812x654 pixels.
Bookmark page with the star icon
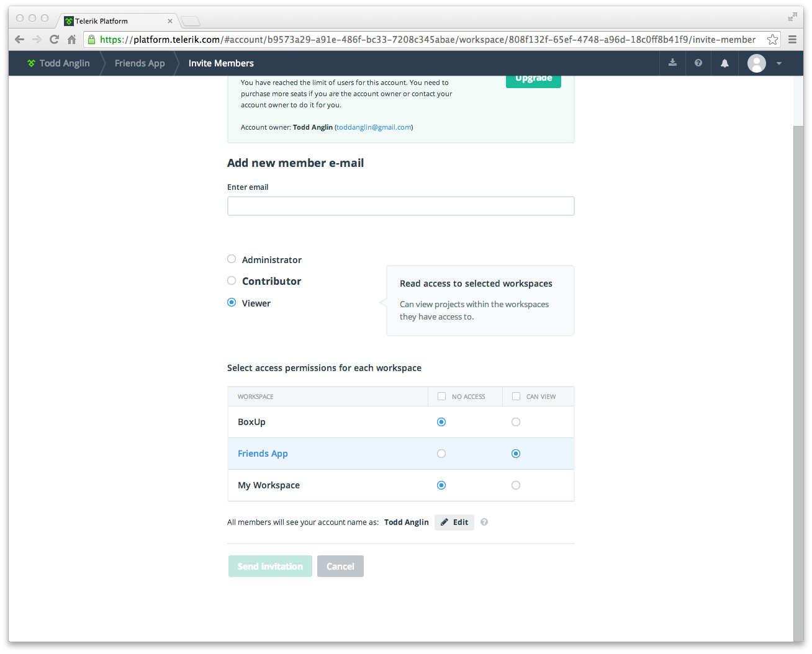click(772, 40)
